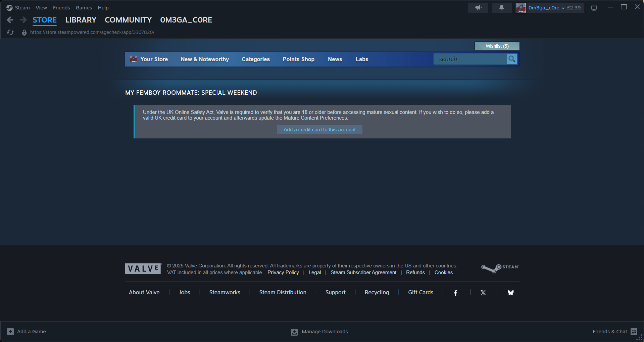644x342 pixels.
Task: Open the Cookies link
Action: tap(444, 272)
